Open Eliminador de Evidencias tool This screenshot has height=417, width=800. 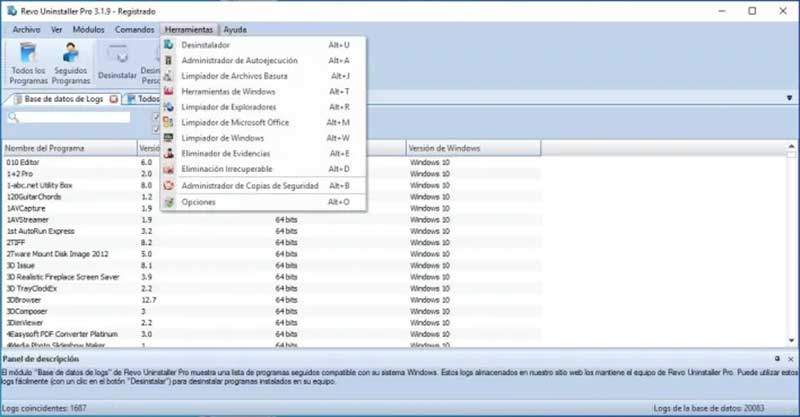click(225, 153)
